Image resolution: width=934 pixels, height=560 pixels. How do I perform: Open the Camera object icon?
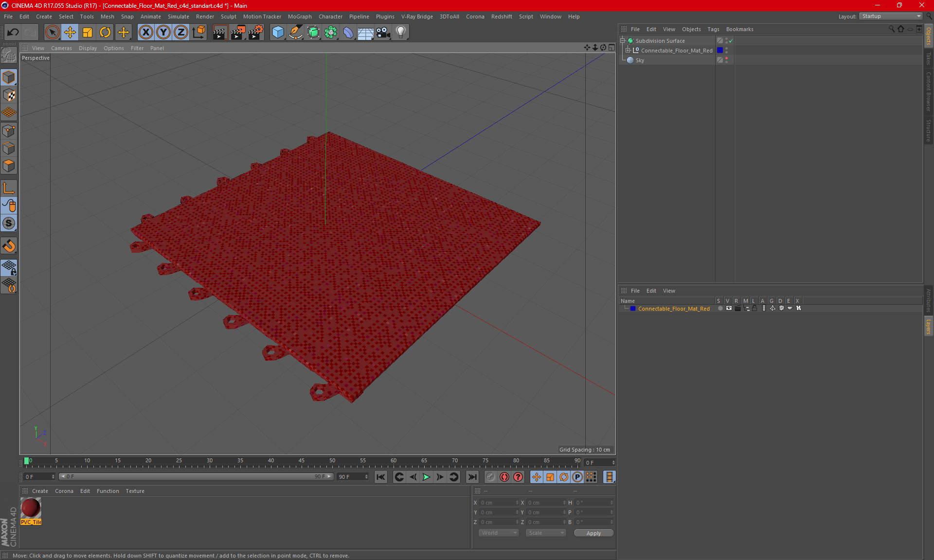pos(383,33)
